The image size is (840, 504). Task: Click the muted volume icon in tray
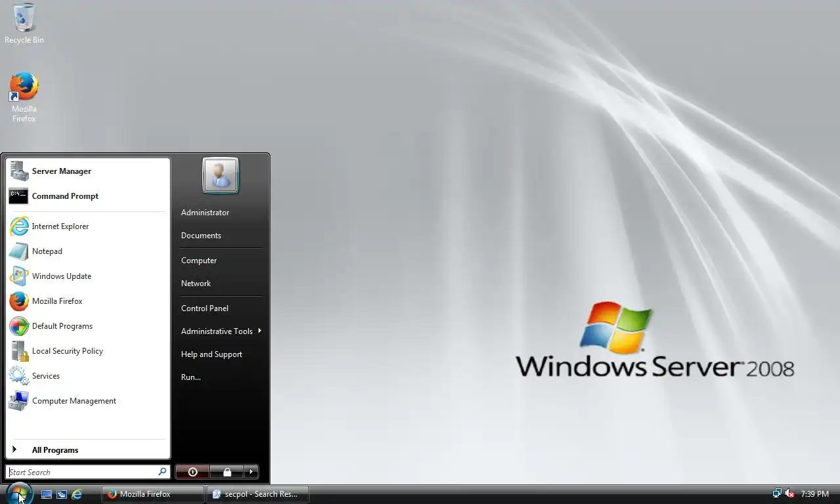(789, 493)
